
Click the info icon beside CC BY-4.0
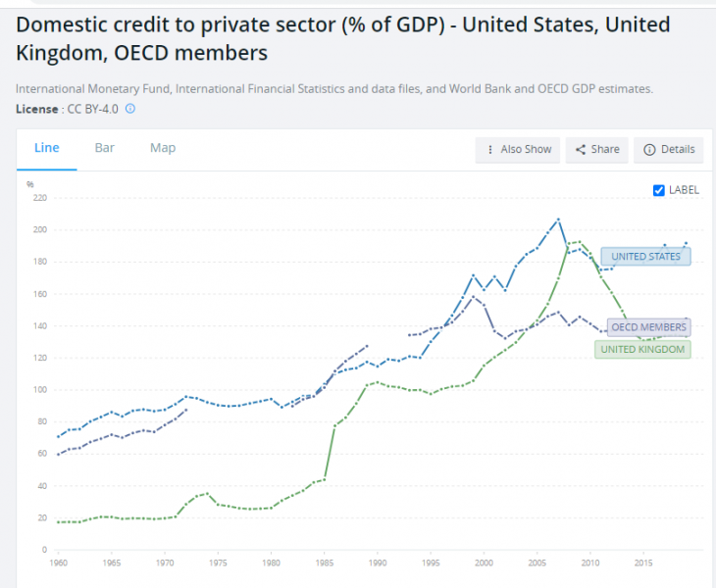click(x=130, y=108)
